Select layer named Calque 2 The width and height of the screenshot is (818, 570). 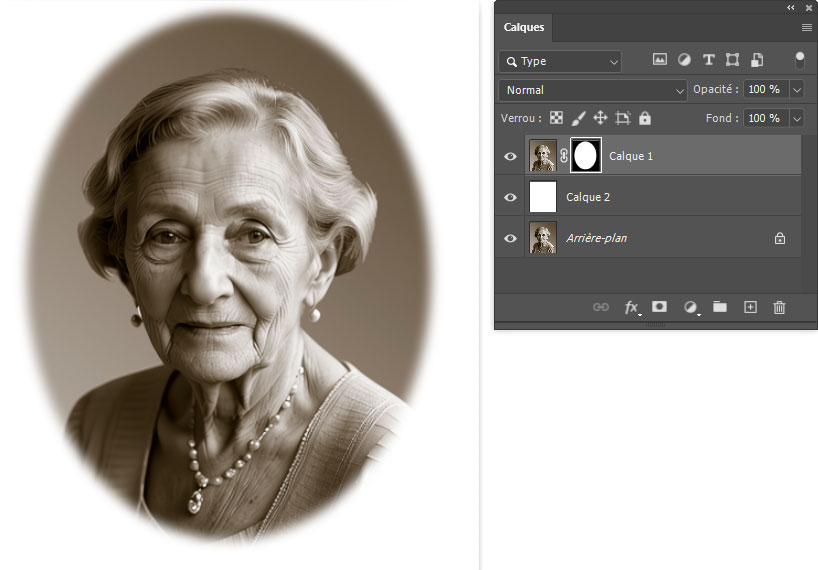[588, 197]
